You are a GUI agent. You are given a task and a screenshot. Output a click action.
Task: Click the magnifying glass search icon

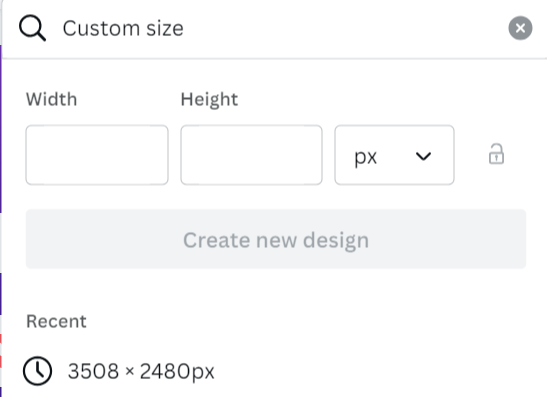pyautogui.click(x=32, y=28)
